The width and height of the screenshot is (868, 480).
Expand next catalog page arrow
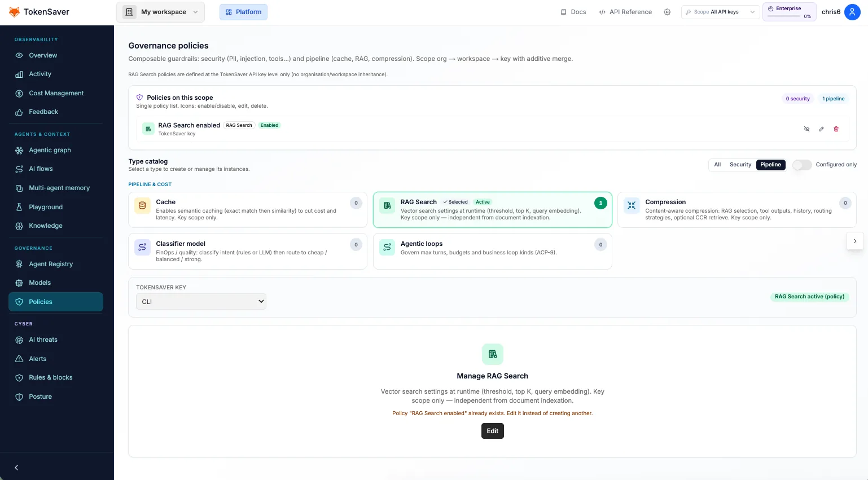tap(855, 241)
